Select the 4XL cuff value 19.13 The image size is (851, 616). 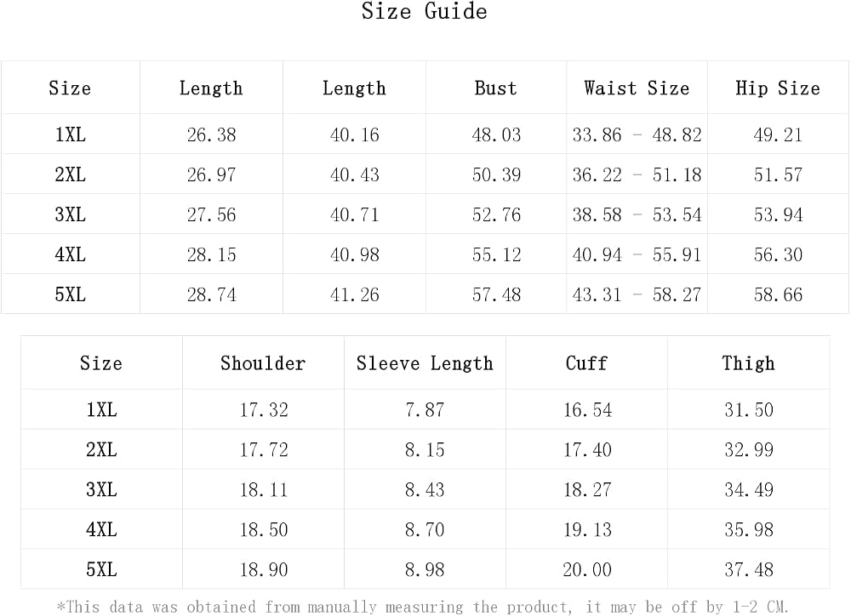coord(587,529)
